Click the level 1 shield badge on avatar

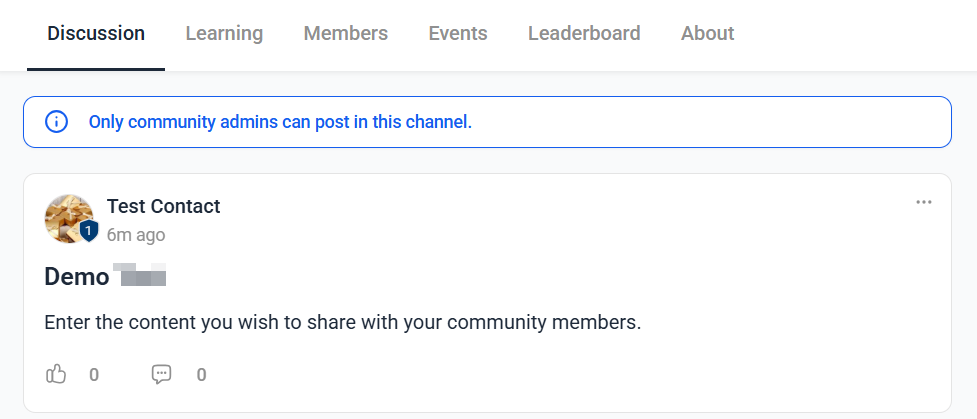[x=89, y=231]
